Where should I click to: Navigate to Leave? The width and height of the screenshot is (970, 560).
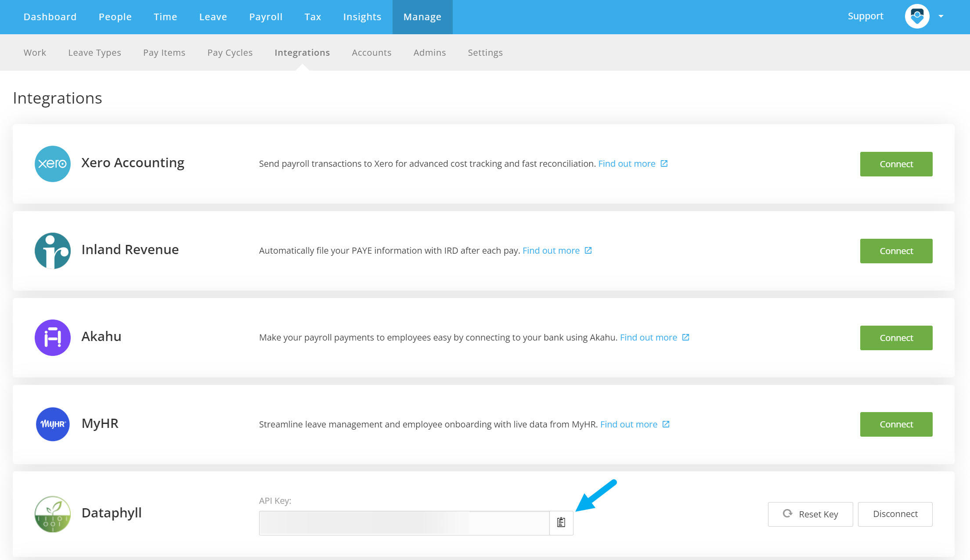(x=213, y=17)
